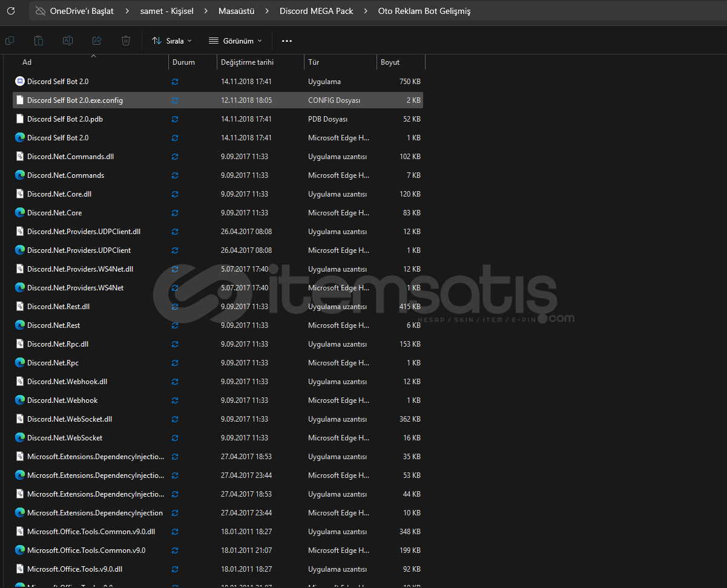Click the Copy icon in the toolbar
Screen dimensions: 727x588
10,41
